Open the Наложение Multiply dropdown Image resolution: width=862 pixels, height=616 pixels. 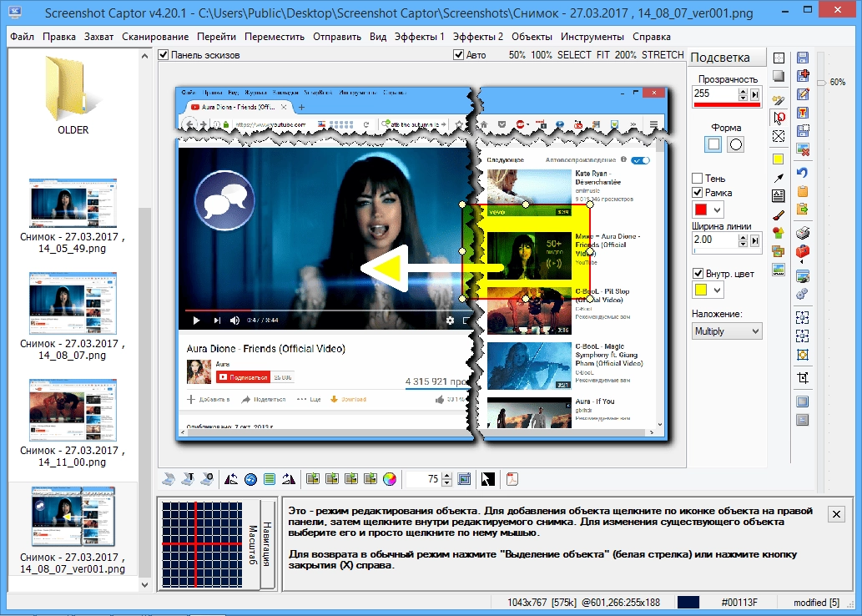pyautogui.click(x=727, y=331)
